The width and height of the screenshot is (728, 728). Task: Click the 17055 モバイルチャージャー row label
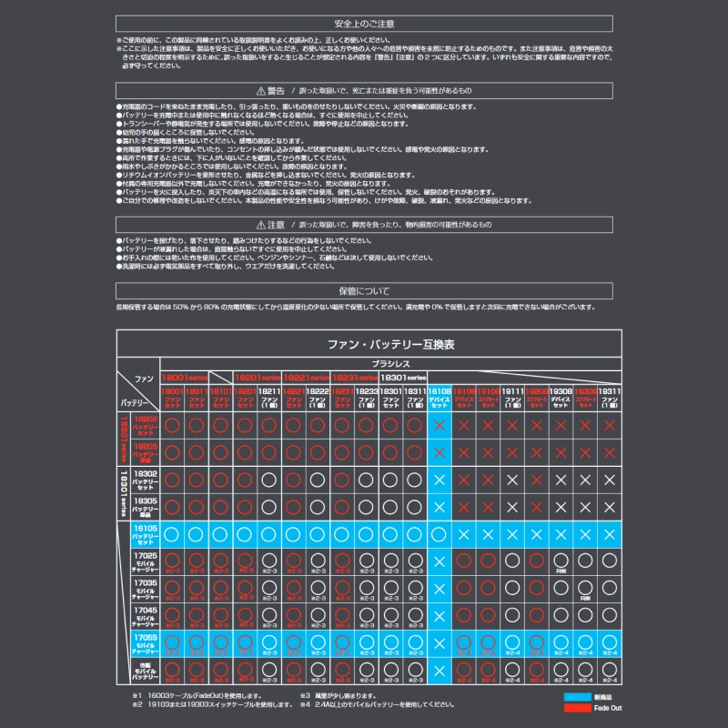point(146,643)
